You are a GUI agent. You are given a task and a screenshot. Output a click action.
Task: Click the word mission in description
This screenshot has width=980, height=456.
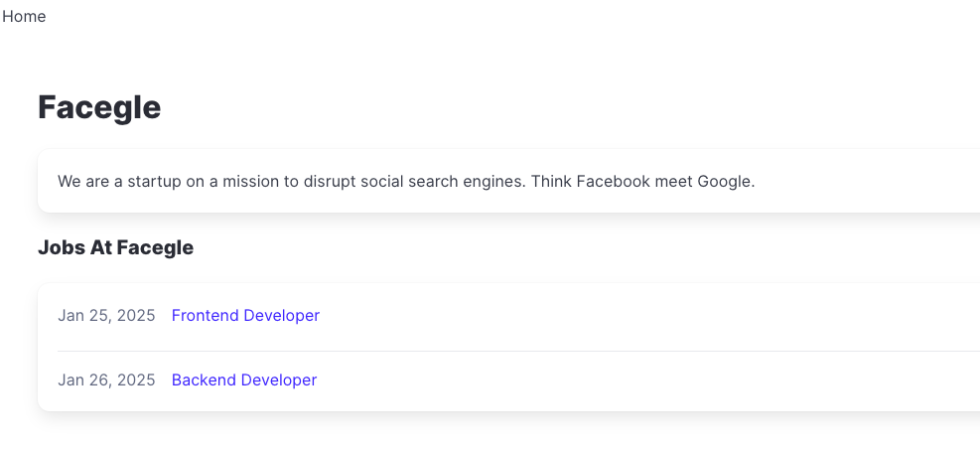(x=251, y=182)
